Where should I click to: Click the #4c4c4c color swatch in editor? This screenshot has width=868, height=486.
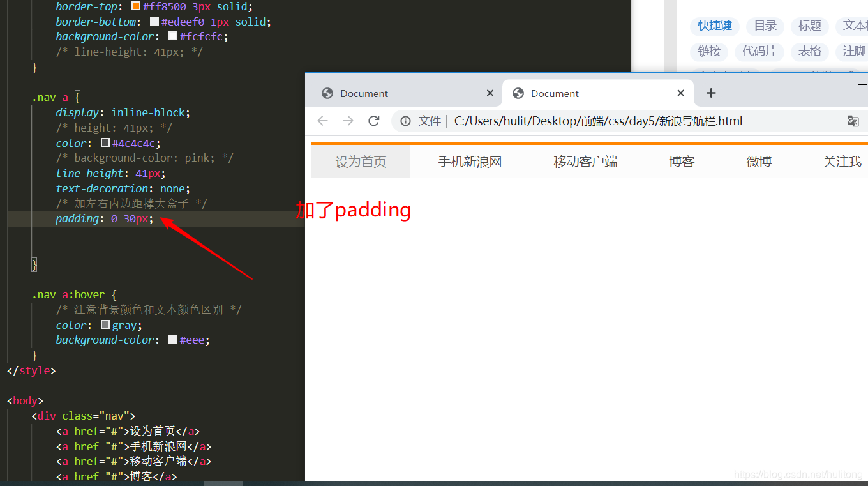coord(105,143)
